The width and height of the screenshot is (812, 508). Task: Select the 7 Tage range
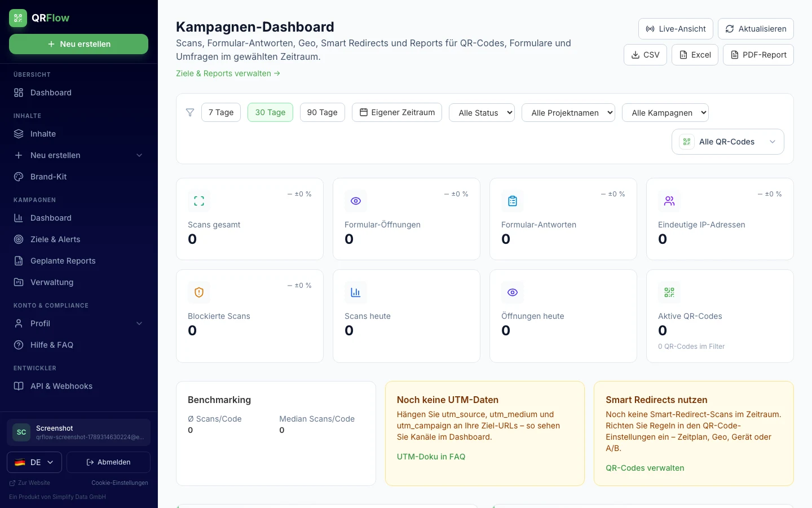point(221,112)
